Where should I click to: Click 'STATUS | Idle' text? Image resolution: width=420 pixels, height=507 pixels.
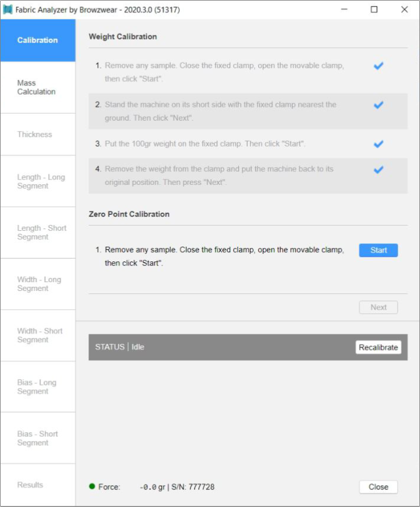120,347
